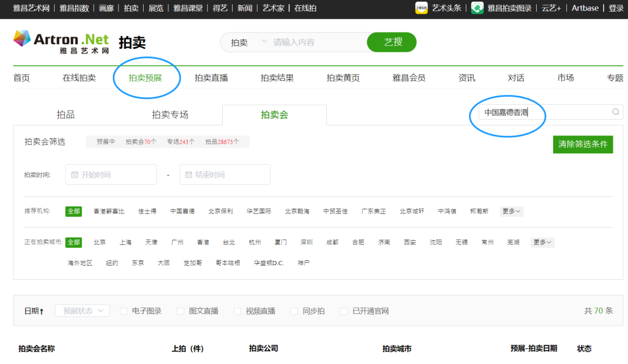This screenshot has width=628, height=364.
Task: Filter by 中贸圣佳 institution
Action: click(x=336, y=211)
